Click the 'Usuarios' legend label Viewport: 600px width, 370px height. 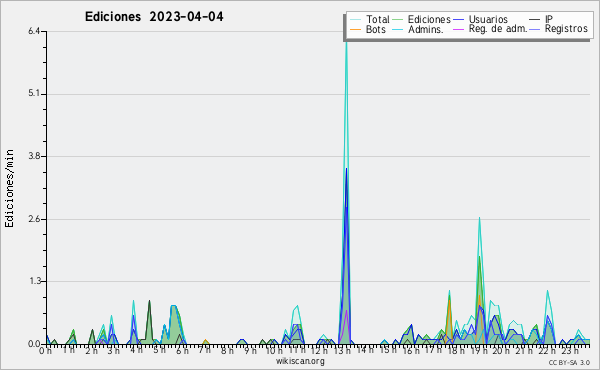tap(488, 19)
